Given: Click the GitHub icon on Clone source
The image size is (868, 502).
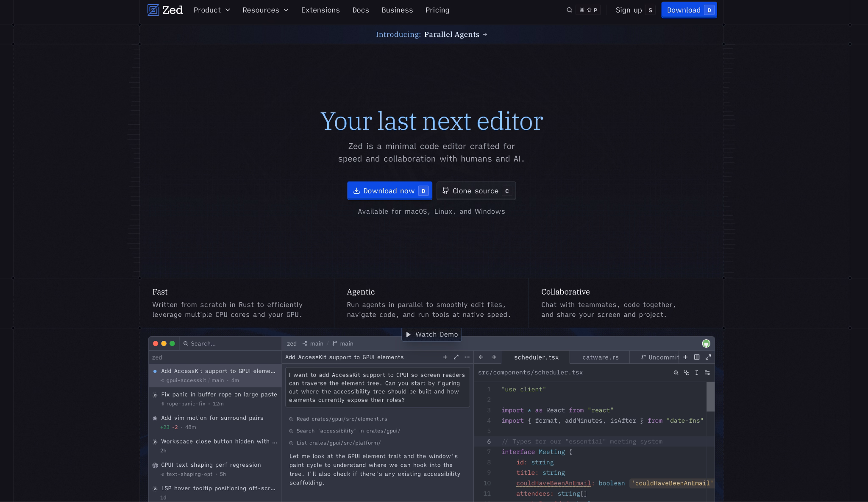Looking at the screenshot, I should coord(445,191).
